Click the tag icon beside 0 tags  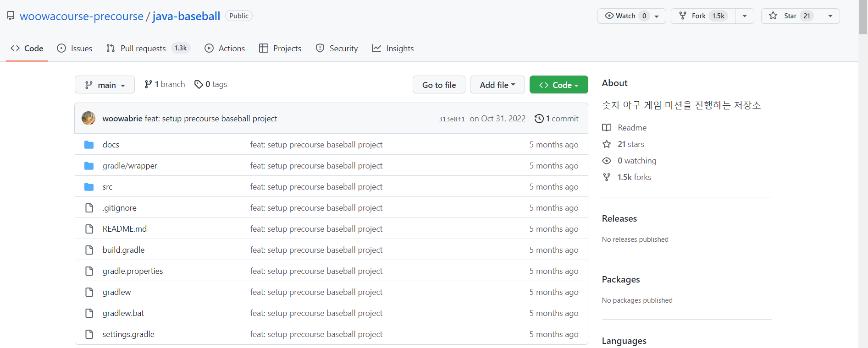pyautogui.click(x=199, y=84)
